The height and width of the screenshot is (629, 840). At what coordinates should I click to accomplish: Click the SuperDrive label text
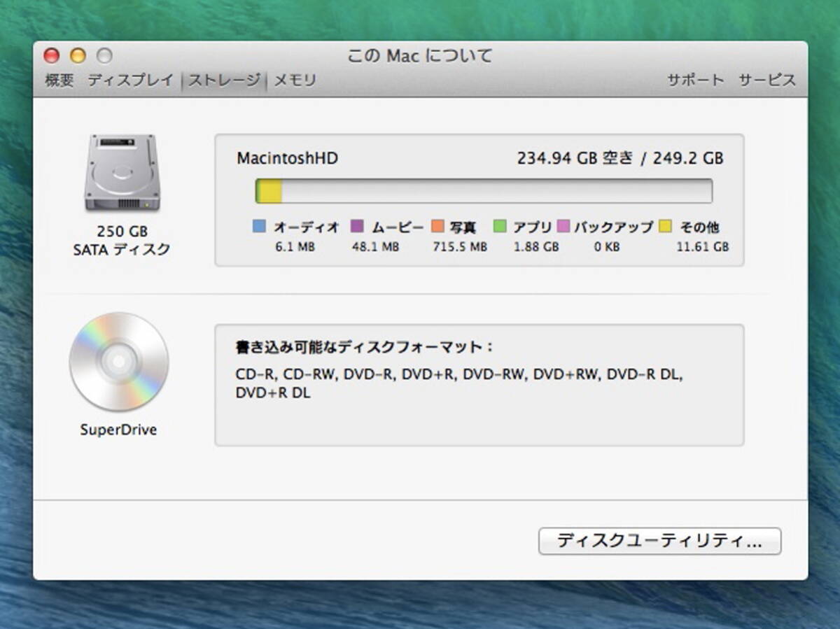118,430
